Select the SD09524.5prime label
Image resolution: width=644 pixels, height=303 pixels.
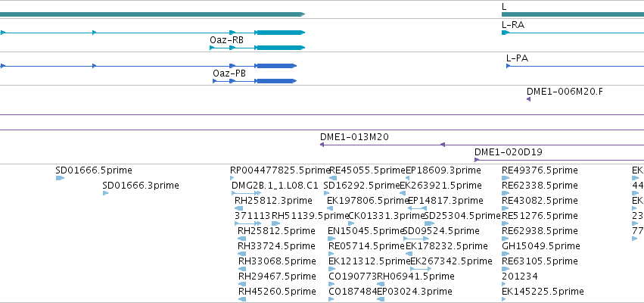tap(441, 231)
